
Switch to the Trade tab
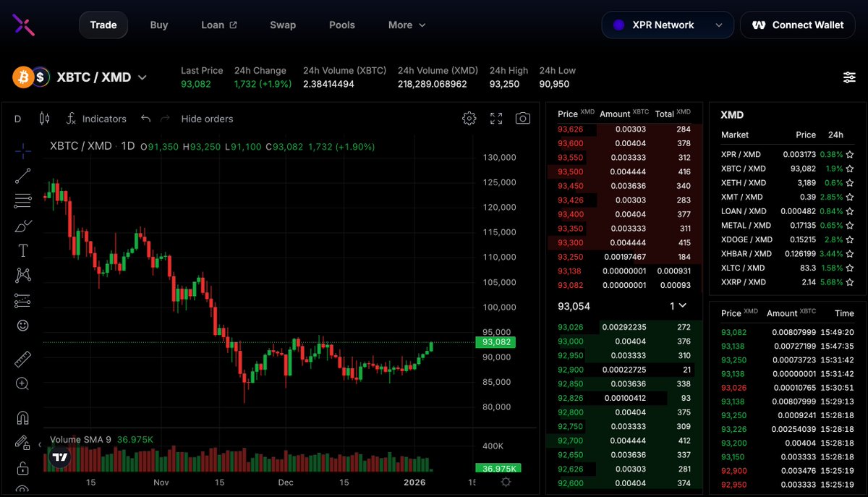(103, 25)
